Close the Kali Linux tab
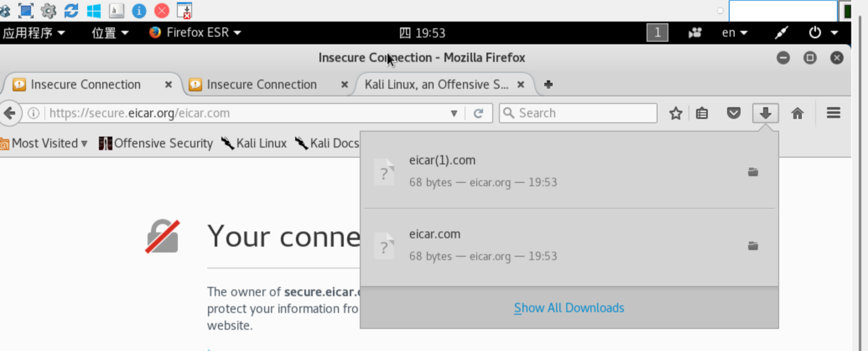Viewport: 868px width, 351px height. [x=521, y=84]
